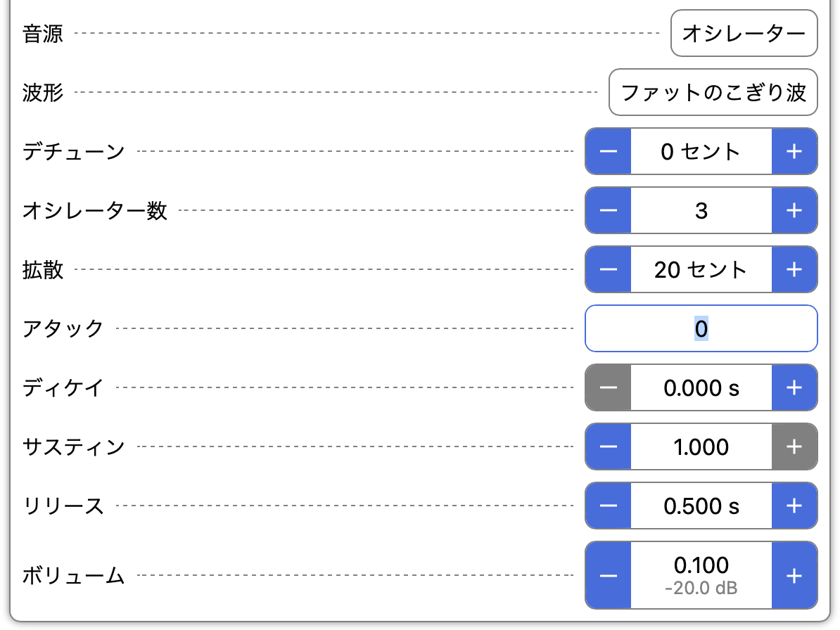Screen dimensions: 840x630
Task: Increase ディケイ with plus button
Action: click(x=794, y=387)
